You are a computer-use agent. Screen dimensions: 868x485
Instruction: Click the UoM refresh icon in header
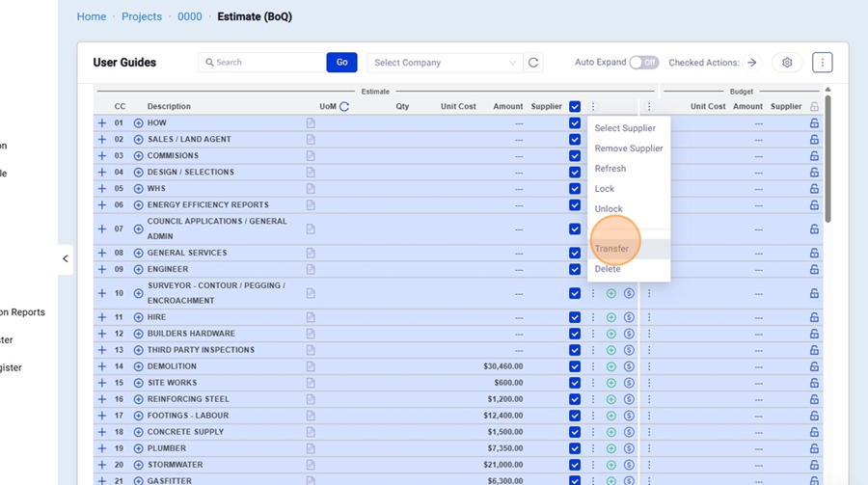coord(344,107)
